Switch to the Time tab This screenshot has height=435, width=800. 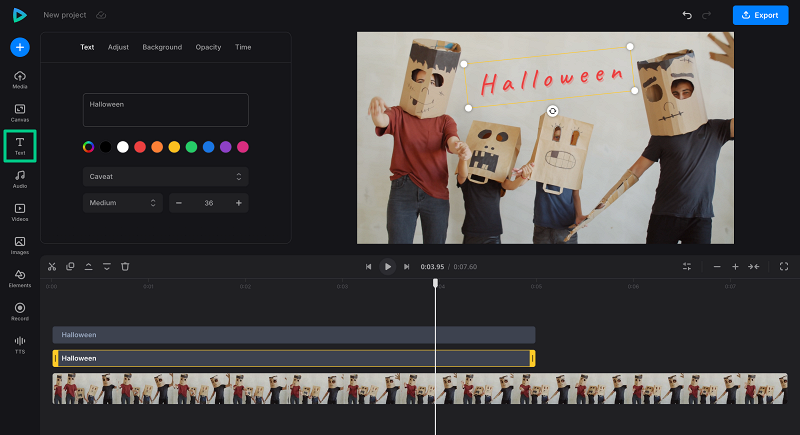243,47
